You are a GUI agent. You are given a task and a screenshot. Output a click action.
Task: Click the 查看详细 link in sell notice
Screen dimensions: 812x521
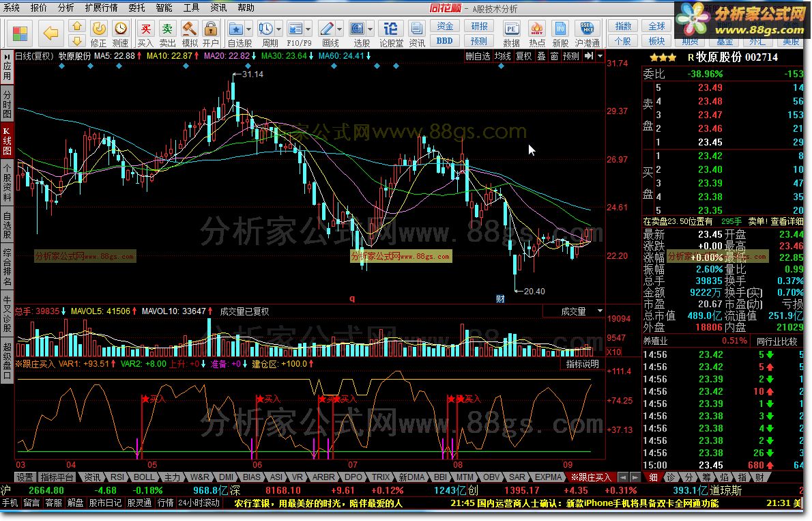point(787,221)
